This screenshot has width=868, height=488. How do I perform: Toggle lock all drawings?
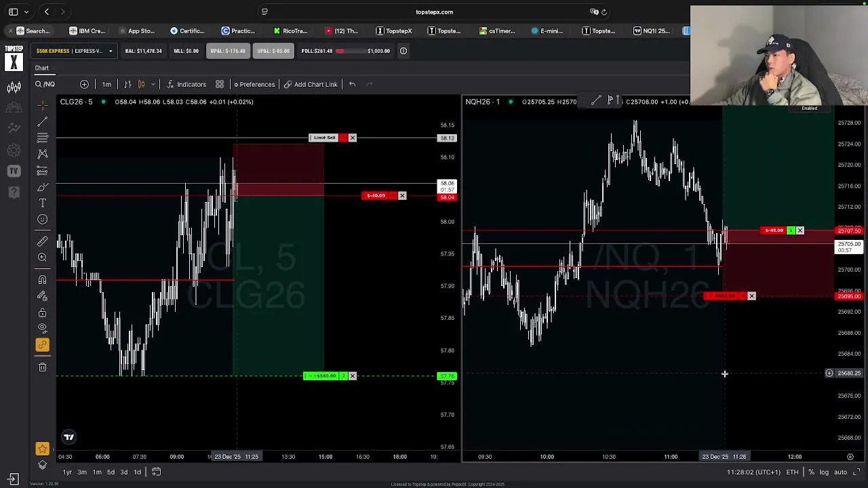click(42, 312)
